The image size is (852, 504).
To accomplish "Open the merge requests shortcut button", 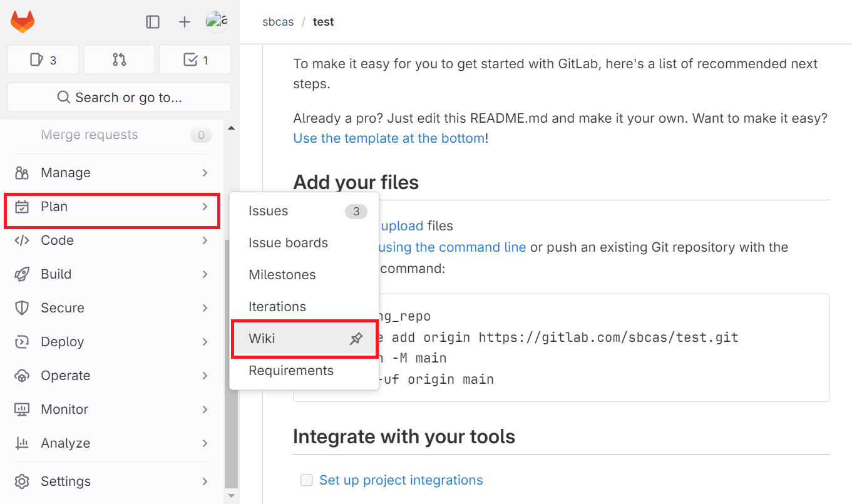I will [x=119, y=60].
